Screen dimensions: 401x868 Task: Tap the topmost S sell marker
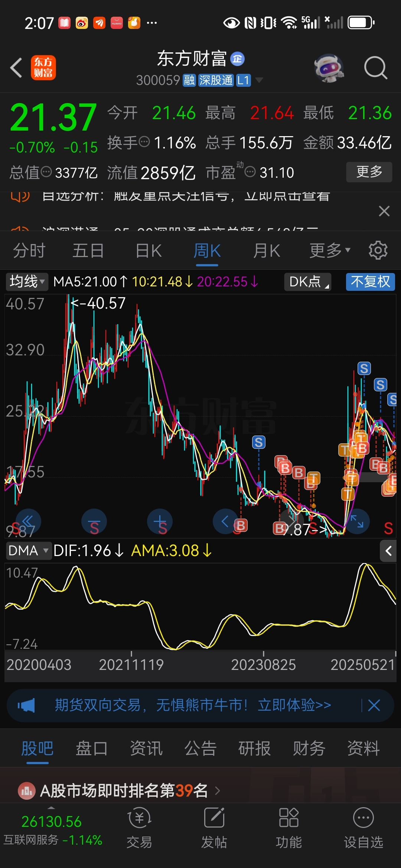364,368
